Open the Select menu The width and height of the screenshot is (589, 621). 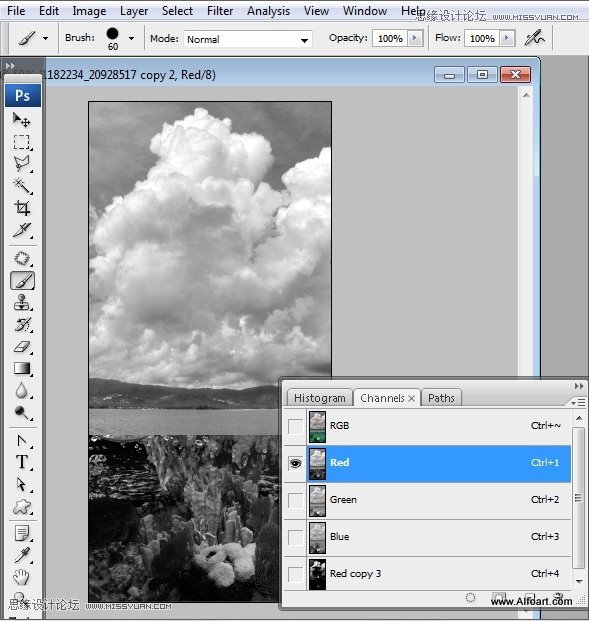pyautogui.click(x=177, y=11)
